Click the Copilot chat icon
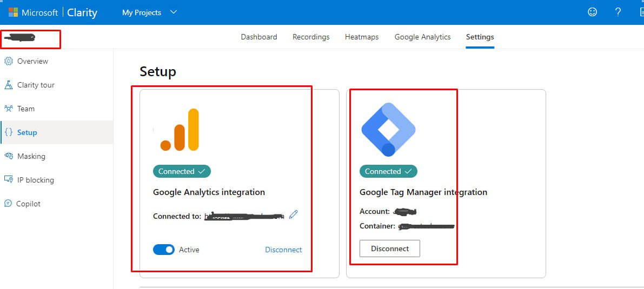 (8, 204)
